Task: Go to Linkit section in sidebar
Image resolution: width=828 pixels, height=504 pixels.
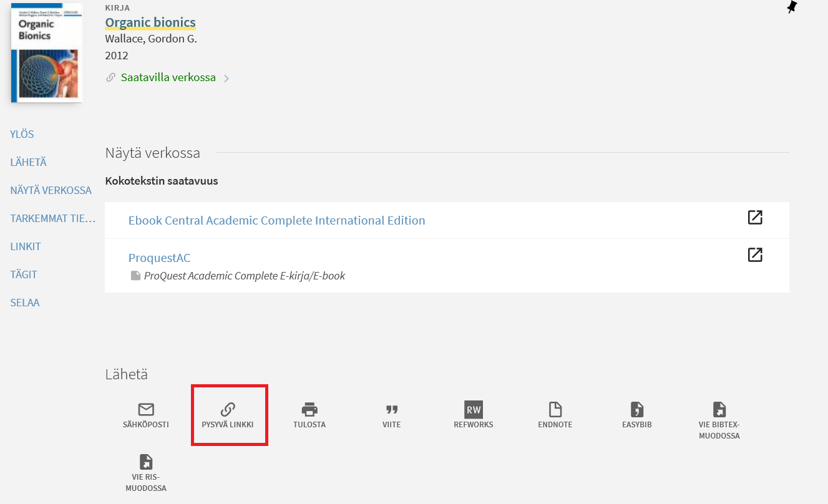Action: coord(26,246)
